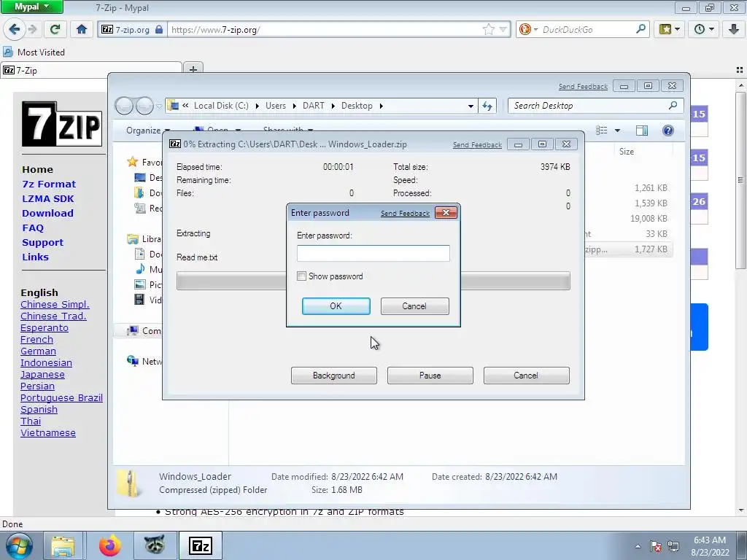Switch language to German
The image size is (747, 560).
pyautogui.click(x=38, y=351)
